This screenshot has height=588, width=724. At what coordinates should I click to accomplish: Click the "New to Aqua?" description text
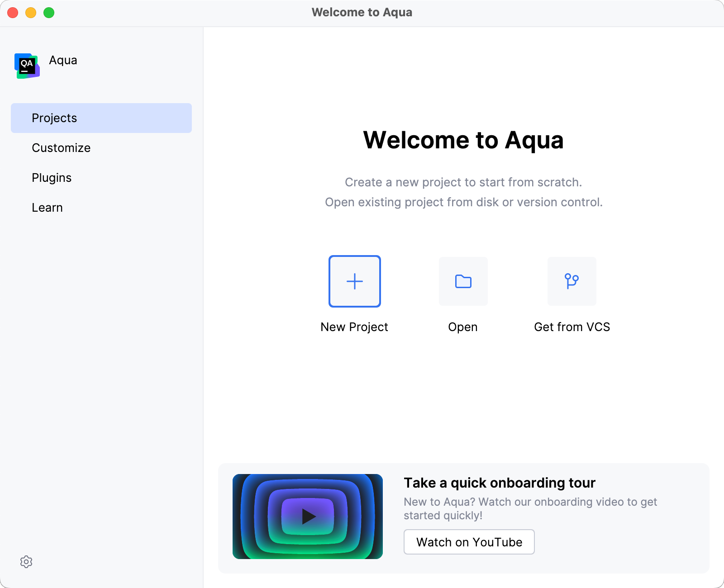pyautogui.click(x=530, y=508)
